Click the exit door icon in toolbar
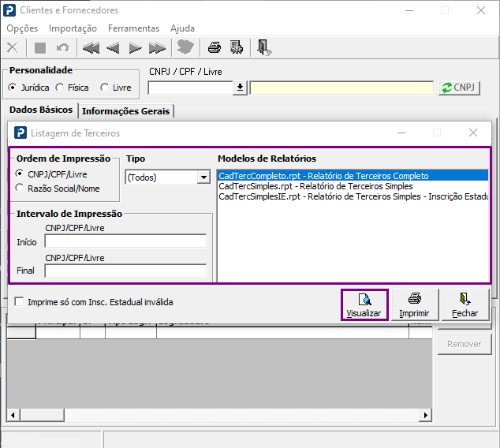Viewport: 500px width, 448px height. (264, 48)
